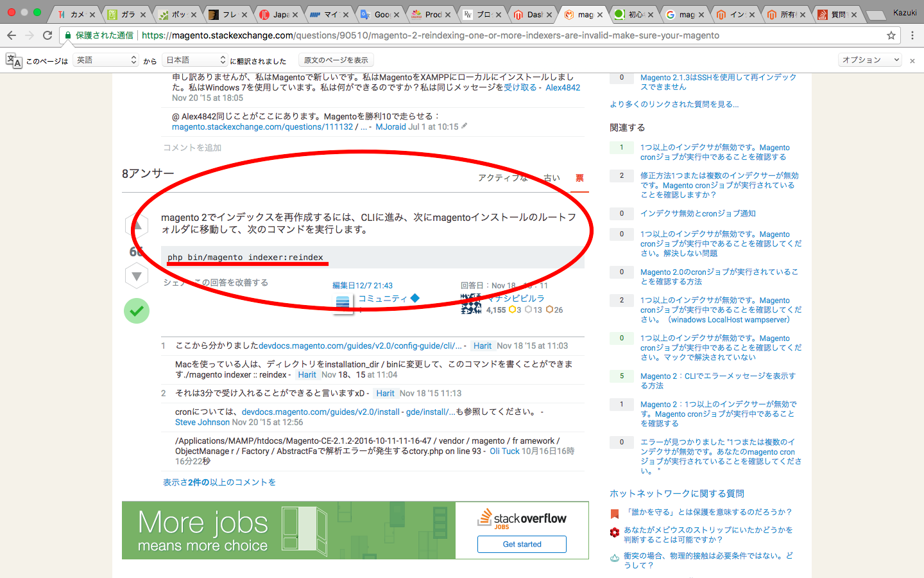The width and height of the screenshot is (924, 578).
Task: Open the コミュニティ user link
Action: (382, 299)
